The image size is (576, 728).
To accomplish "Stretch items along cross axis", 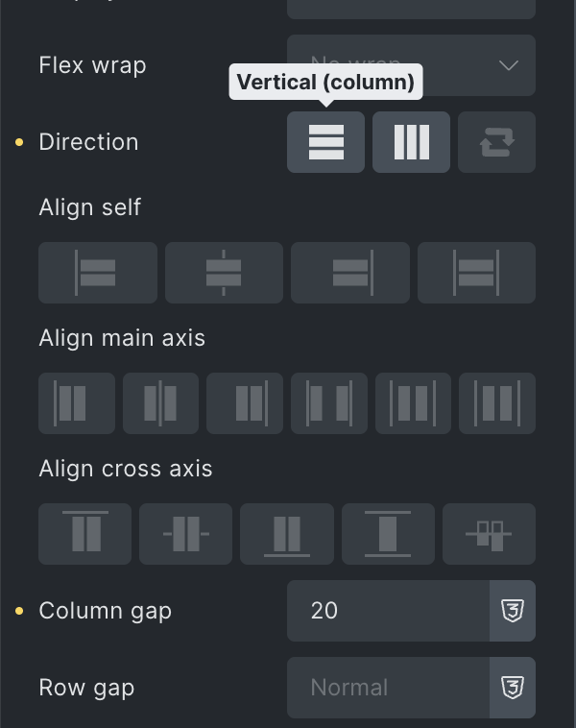I will (x=388, y=534).
